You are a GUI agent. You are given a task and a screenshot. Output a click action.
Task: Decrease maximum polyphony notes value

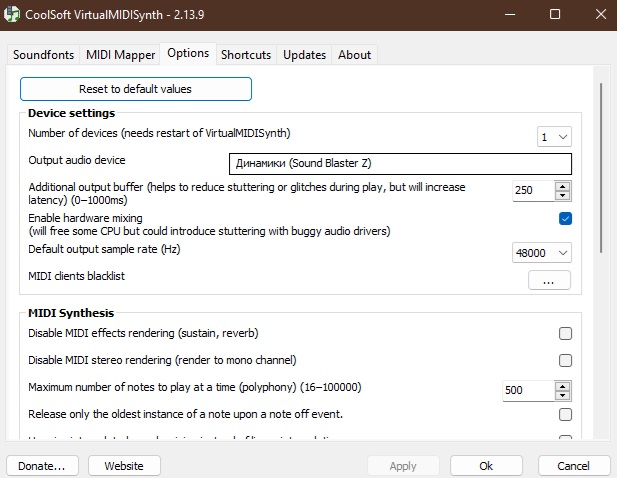coord(563,395)
